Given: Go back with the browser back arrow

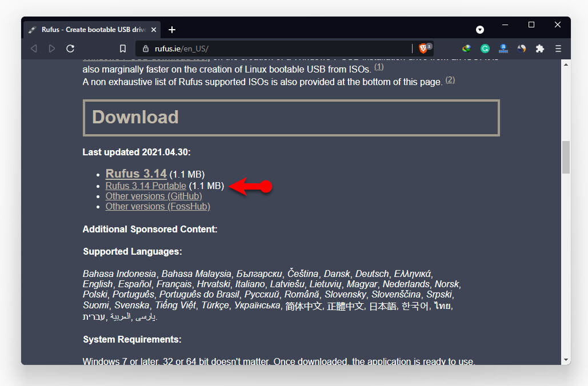Looking at the screenshot, I should tap(34, 49).
